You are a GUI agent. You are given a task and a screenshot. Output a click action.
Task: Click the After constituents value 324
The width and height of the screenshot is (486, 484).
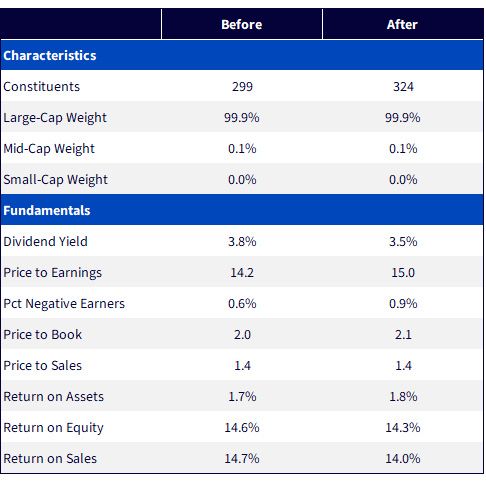click(403, 87)
